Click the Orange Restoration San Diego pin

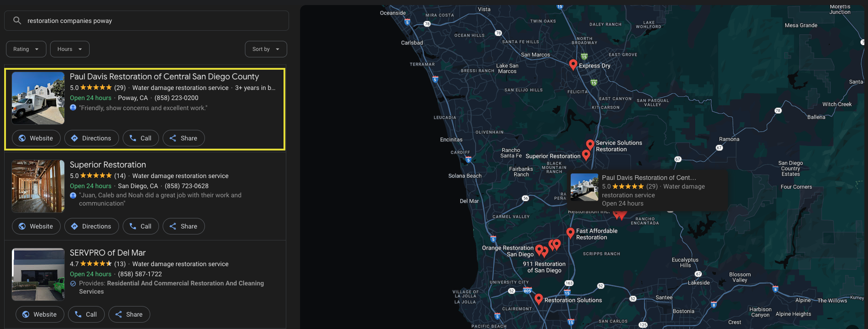539,250
